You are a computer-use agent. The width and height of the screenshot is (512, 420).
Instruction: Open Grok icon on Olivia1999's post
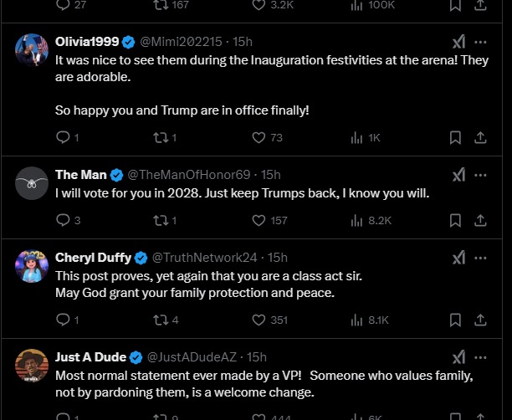(458, 41)
